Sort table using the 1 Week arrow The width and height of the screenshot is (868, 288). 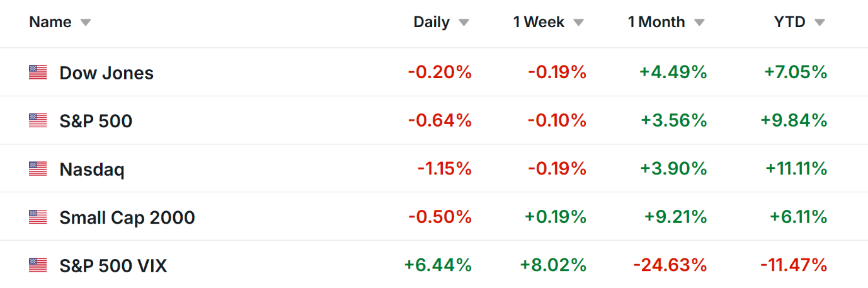tap(578, 23)
